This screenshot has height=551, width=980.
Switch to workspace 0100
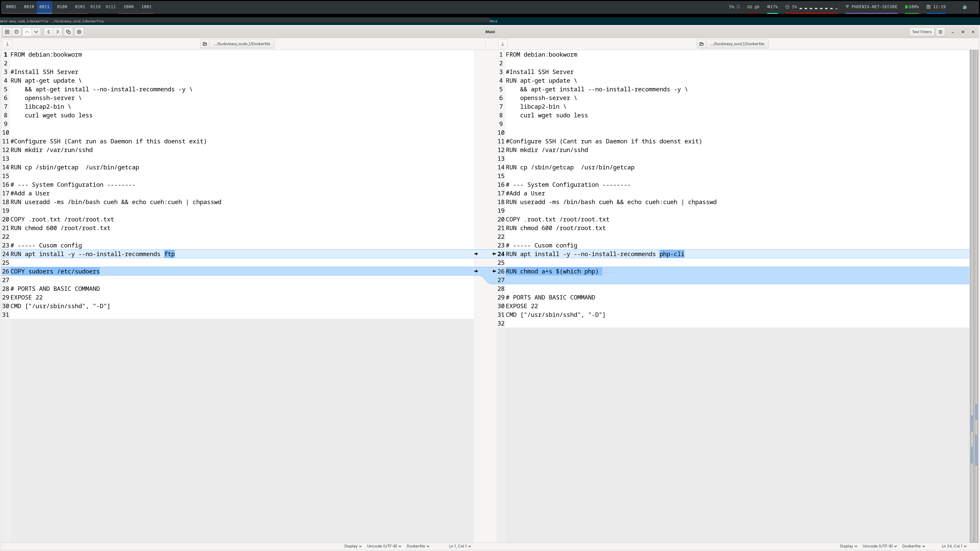coord(62,7)
